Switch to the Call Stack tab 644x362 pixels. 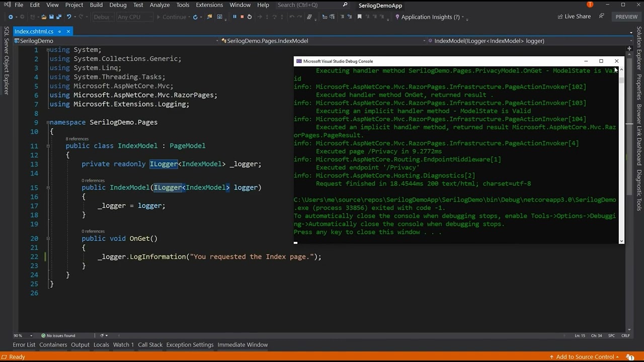point(150,345)
